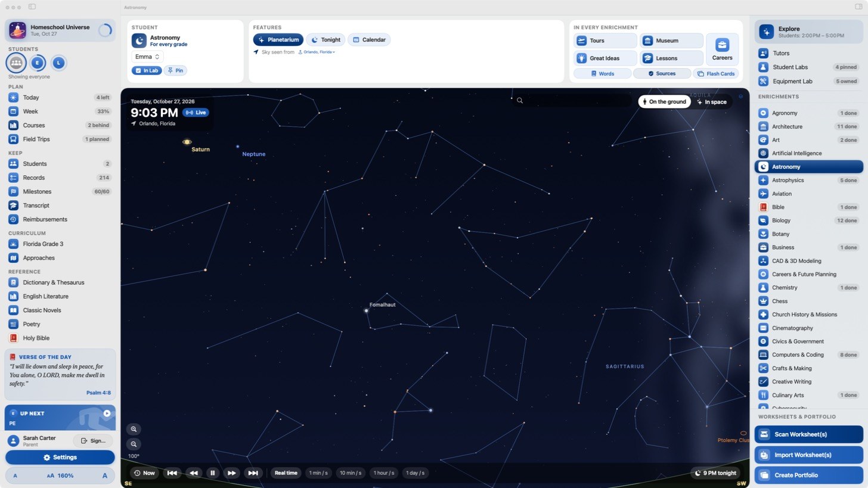Select student L avatar
Screen dimensions: 868x488
pos(58,63)
